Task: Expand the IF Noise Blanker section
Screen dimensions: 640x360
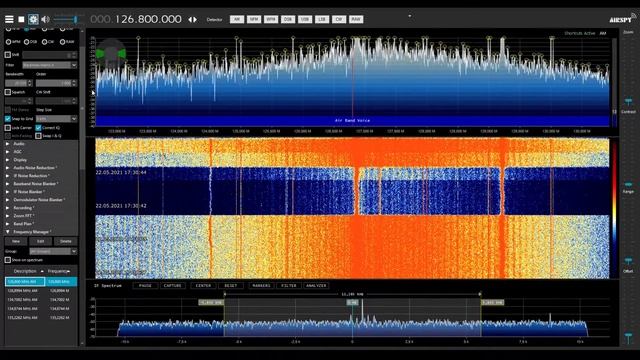Action: click(x=29, y=191)
